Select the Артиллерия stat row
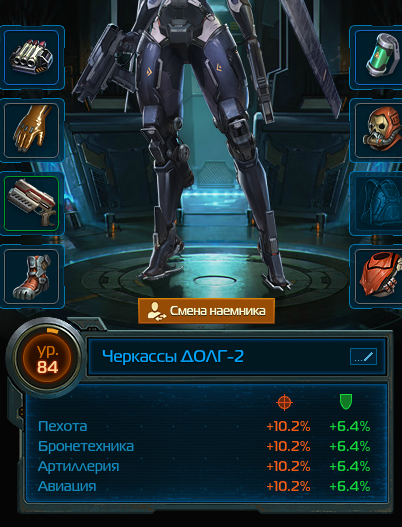The image size is (402, 527). tap(204, 466)
